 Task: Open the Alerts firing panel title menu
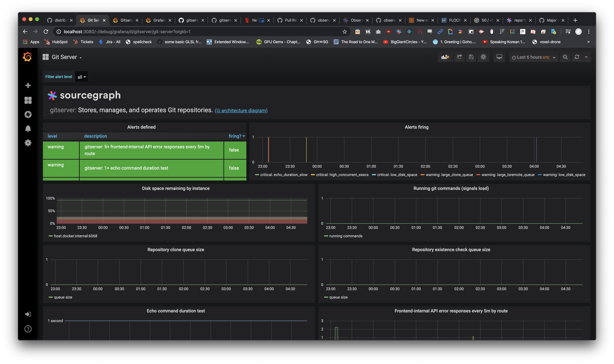pos(416,127)
